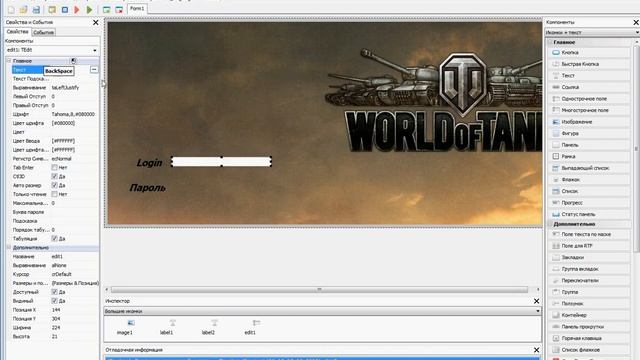Close the Инспектор panel
The height and width of the screenshot is (360, 640).
537,301
